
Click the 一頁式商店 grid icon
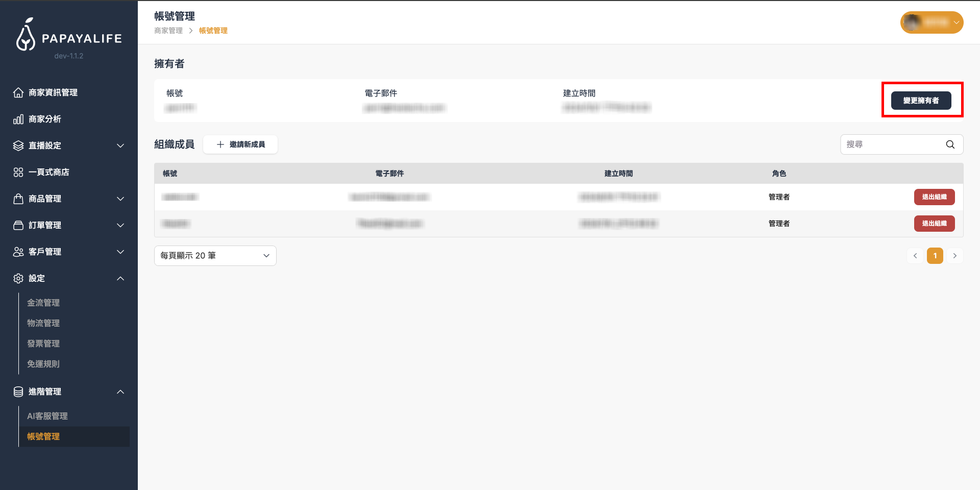click(x=18, y=172)
